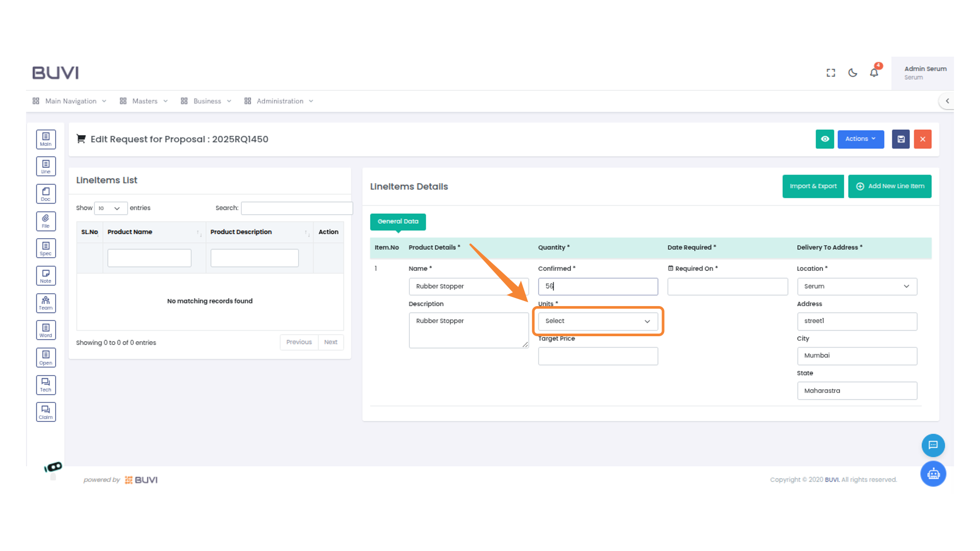Image resolution: width=980 pixels, height=551 pixels.
Task: Click the Team sidebar icon
Action: tap(46, 303)
